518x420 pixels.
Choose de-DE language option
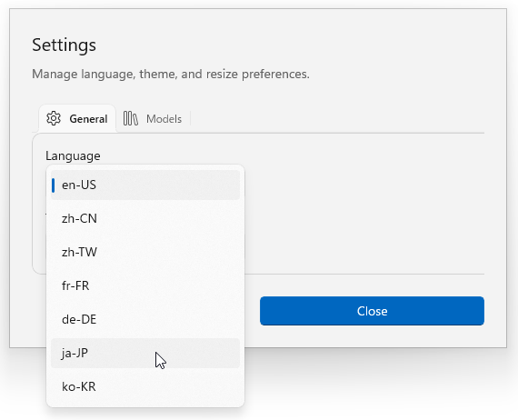145,319
